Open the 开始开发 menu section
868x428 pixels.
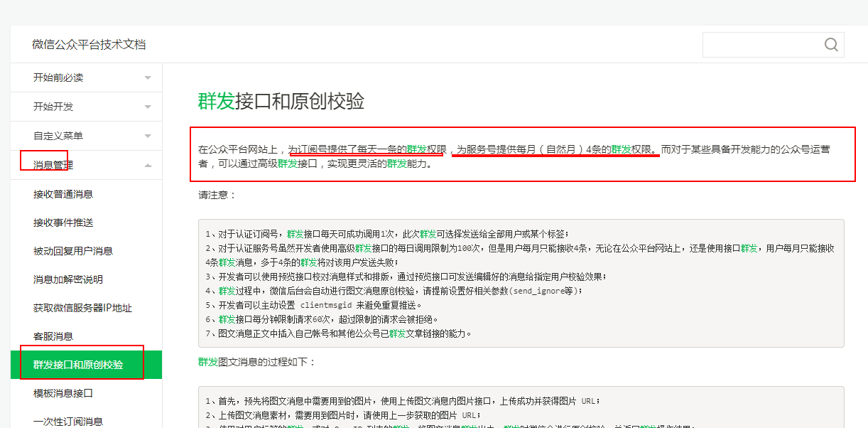pos(53,107)
